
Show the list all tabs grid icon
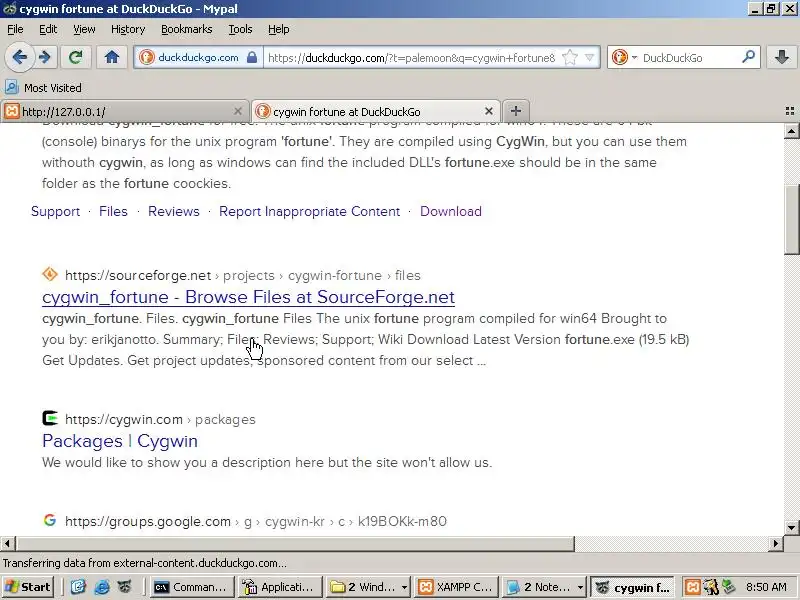[790, 111]
